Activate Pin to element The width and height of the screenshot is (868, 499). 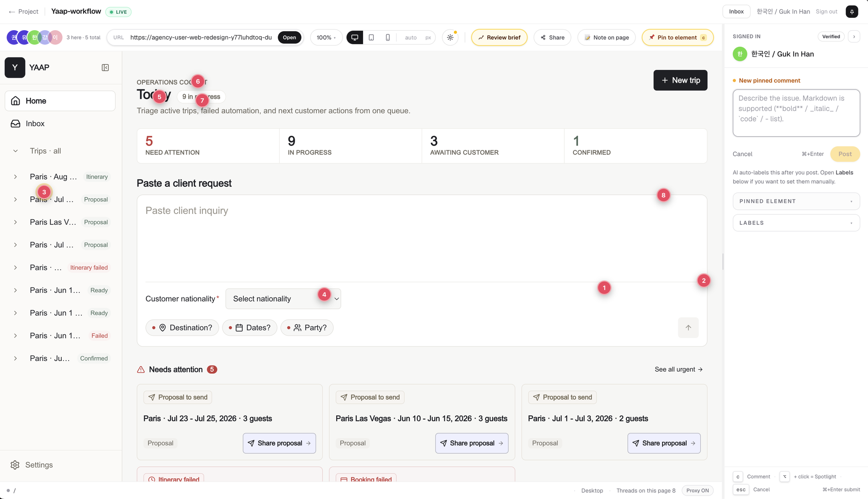pyautogui.click(x=677, y=37)
